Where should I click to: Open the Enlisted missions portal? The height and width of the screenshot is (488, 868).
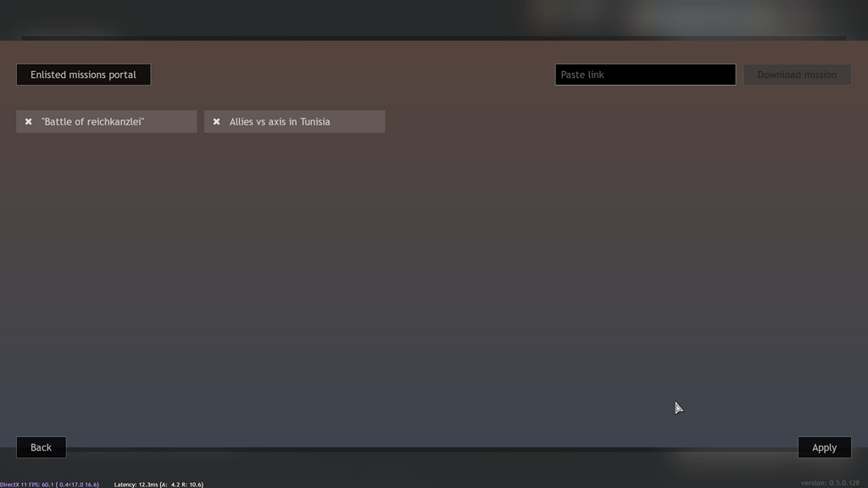coord(84,75)
